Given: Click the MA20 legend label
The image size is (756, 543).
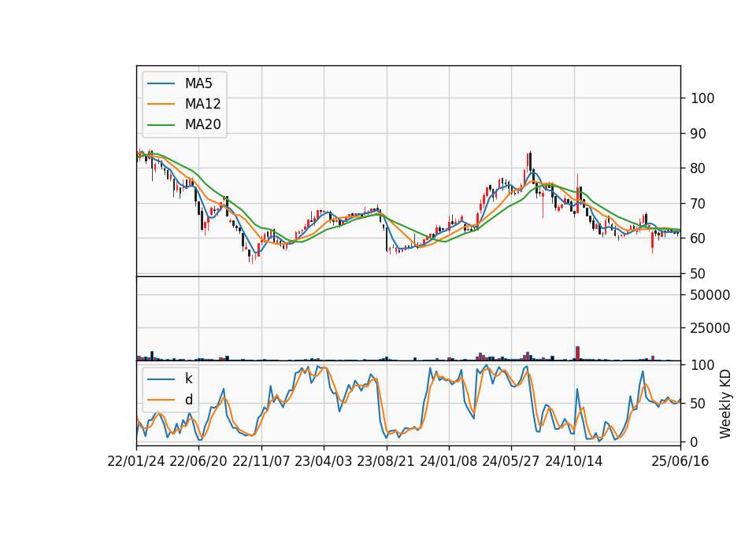Looking at the screenshot, I should coord(202,124).
